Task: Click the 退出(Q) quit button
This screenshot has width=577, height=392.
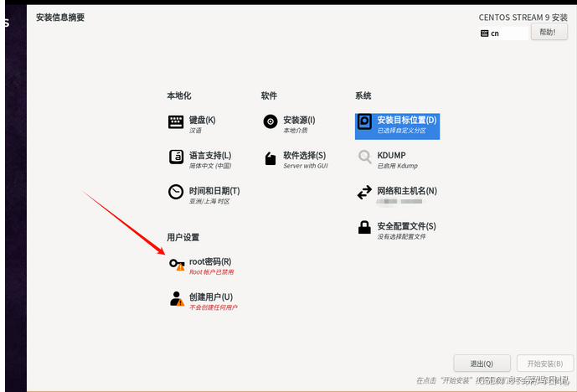Action: point(482,364)
